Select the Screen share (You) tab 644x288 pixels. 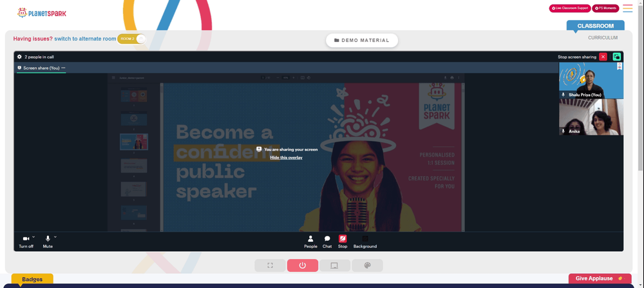(41, 68)
